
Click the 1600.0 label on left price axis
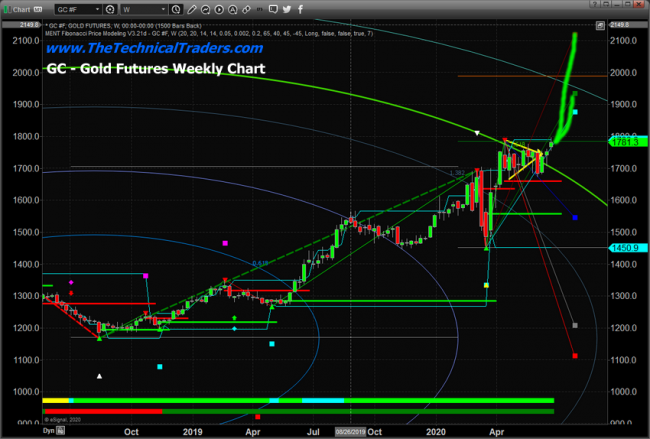point(26,200)
